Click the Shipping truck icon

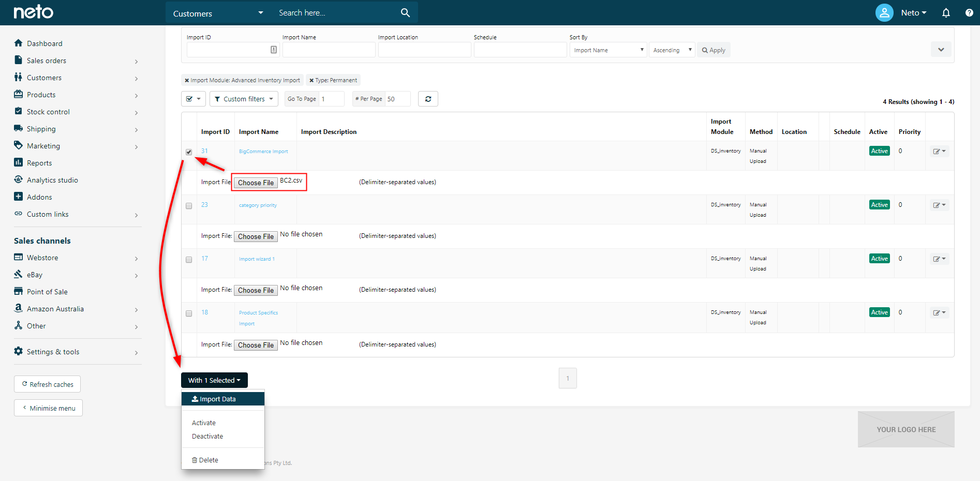[19, 128]
